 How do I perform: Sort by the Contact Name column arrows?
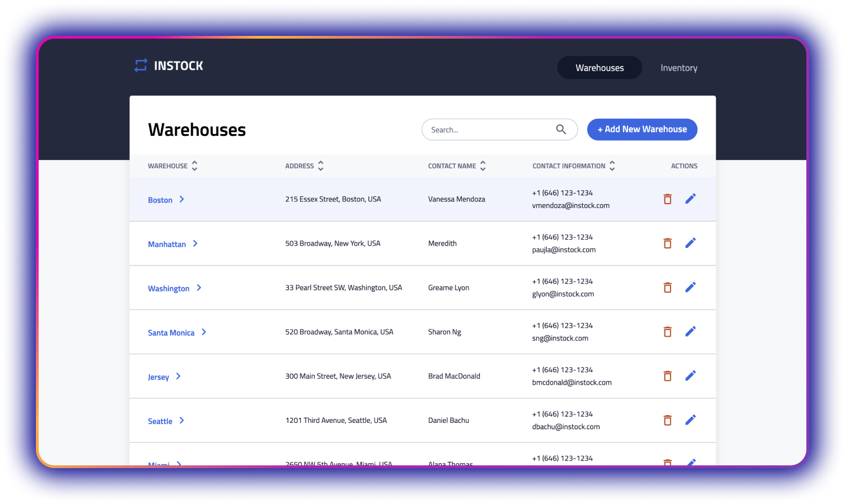pos(483,166)
